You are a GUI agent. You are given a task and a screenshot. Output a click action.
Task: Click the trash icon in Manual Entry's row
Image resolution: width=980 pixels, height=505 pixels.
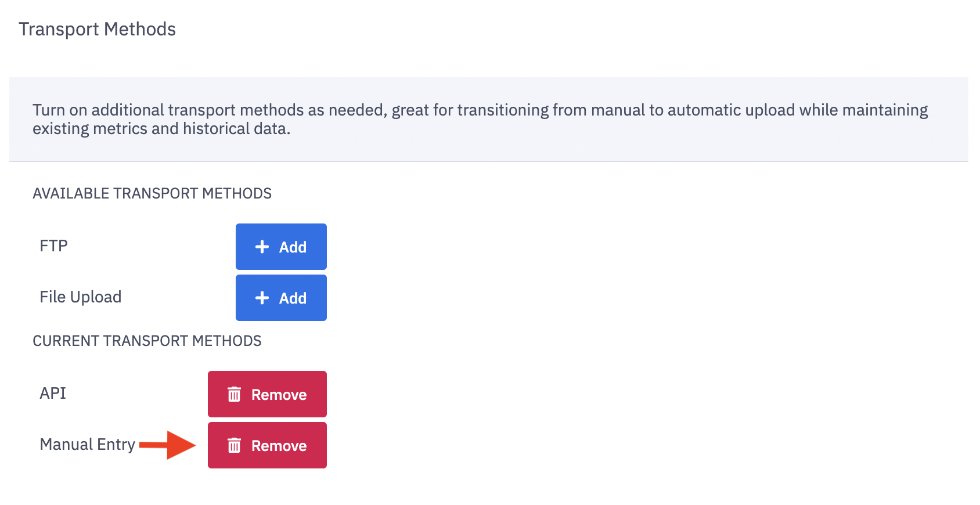click(x=234, y=446)
